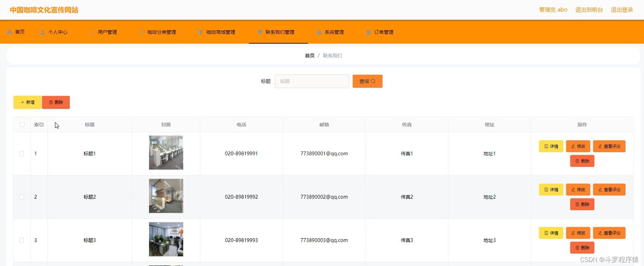Expand the 联系我们管理 dropdown arrow
Image resolution: width=644 pixels, height=266 pixels.
[x=299, y=32]
